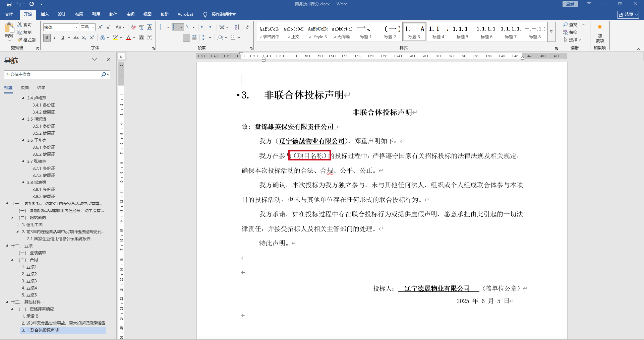Viewport: 644px width, 340px height.
Task: Apply Superscript formatting icon
Action: [92, 38]
